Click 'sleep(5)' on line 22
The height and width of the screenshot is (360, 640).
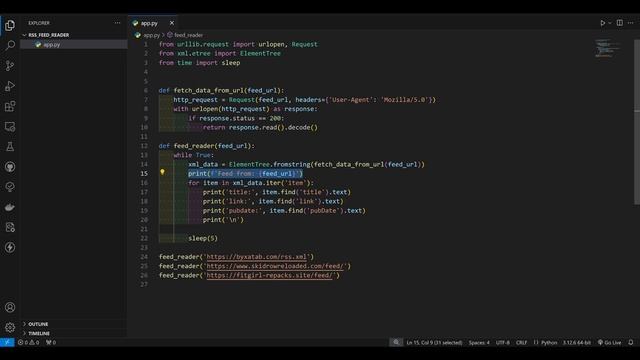tap(203, 238)
